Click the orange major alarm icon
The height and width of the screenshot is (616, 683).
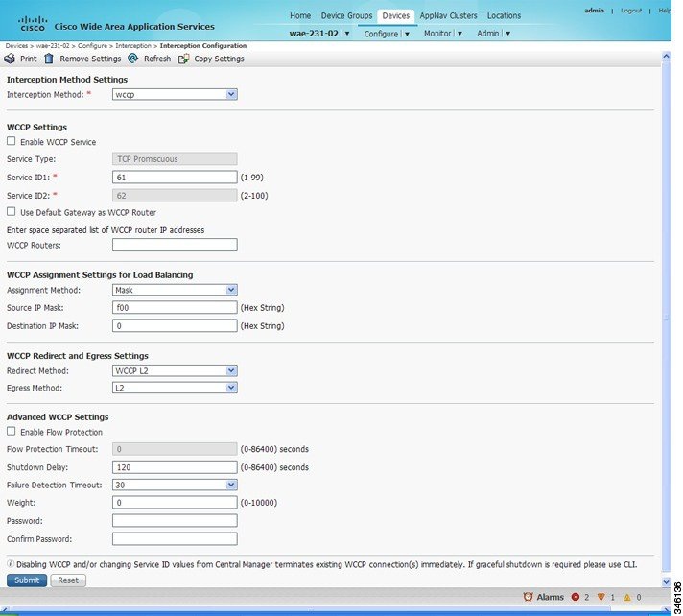[601, 597]
